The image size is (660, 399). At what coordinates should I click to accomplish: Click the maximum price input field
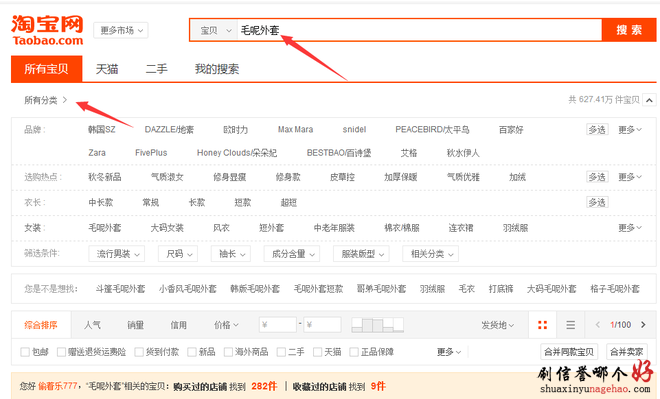[322, 325]
